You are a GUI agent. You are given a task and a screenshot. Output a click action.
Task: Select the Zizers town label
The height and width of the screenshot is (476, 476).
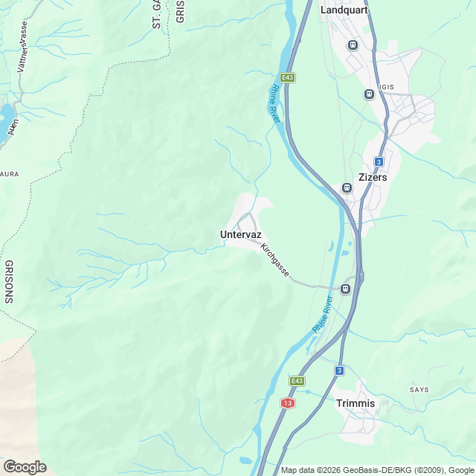point(373,177)
